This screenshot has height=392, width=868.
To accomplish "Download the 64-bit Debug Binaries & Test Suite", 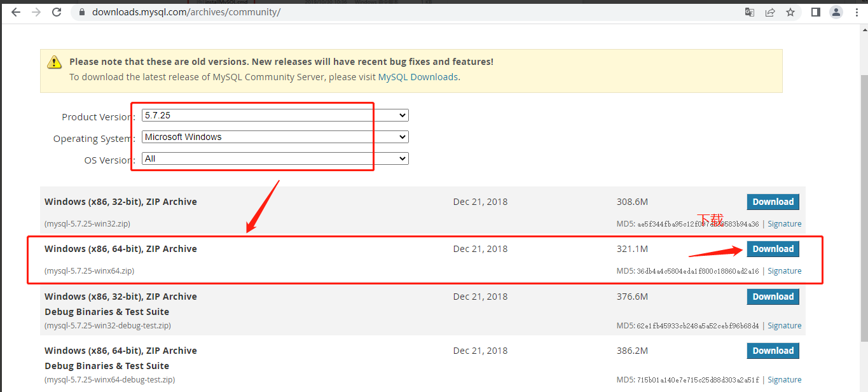I will click(x=773, y=351).
